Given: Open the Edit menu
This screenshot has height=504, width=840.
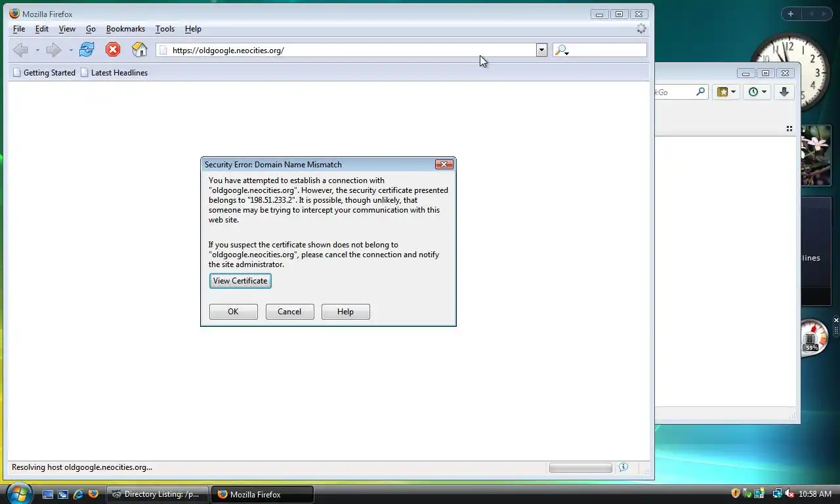Looking at the screenshot, I should coord(42,29).
